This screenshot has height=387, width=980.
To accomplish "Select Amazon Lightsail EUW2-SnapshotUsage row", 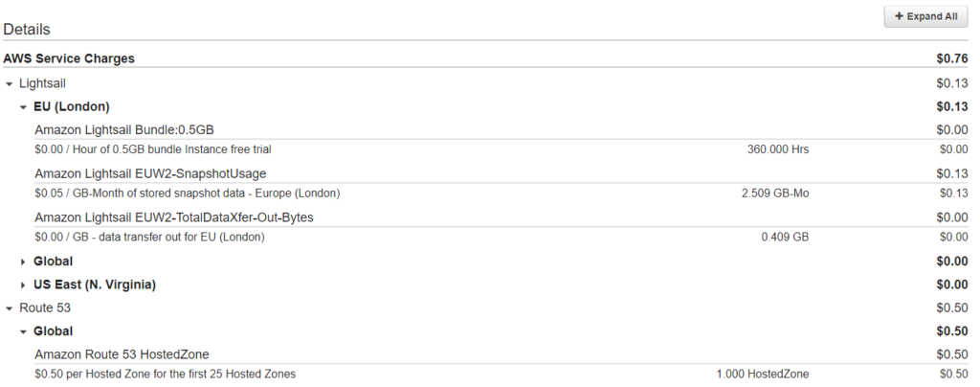I will (x=150, y=173).
